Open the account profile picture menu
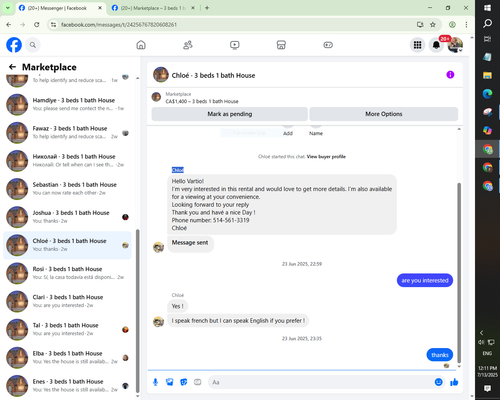The width and height of the screenshot is (500, 400). point(455,45)
